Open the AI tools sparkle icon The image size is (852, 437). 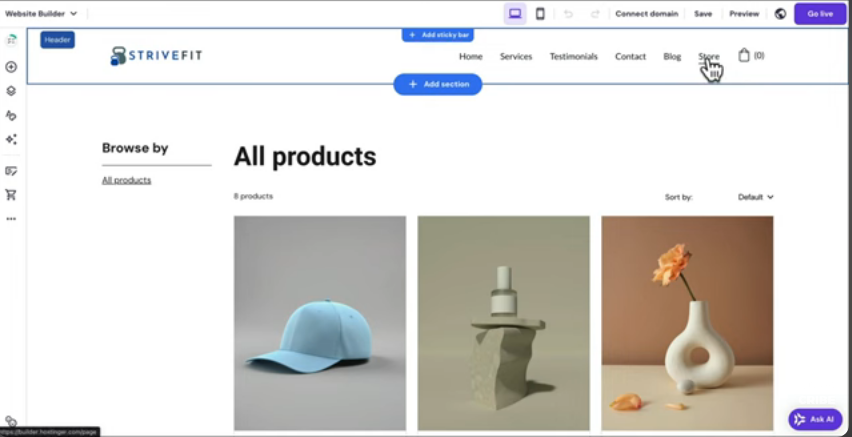[11, 139]
